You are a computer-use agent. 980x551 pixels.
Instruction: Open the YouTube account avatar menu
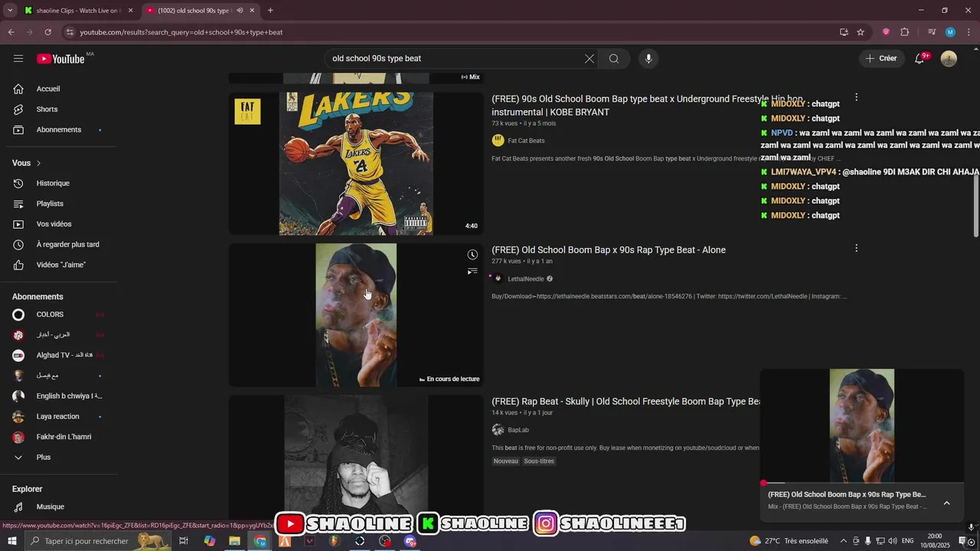949,59
